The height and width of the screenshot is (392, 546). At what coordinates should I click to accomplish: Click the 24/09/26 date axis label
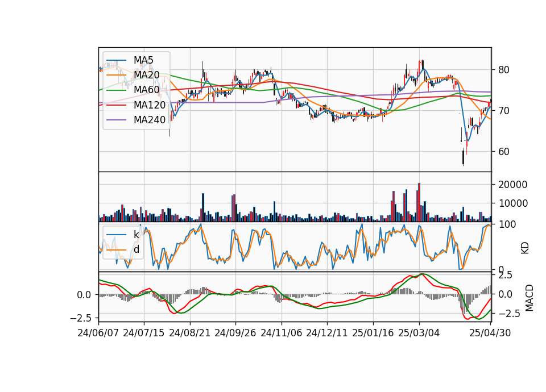(235, 333)
